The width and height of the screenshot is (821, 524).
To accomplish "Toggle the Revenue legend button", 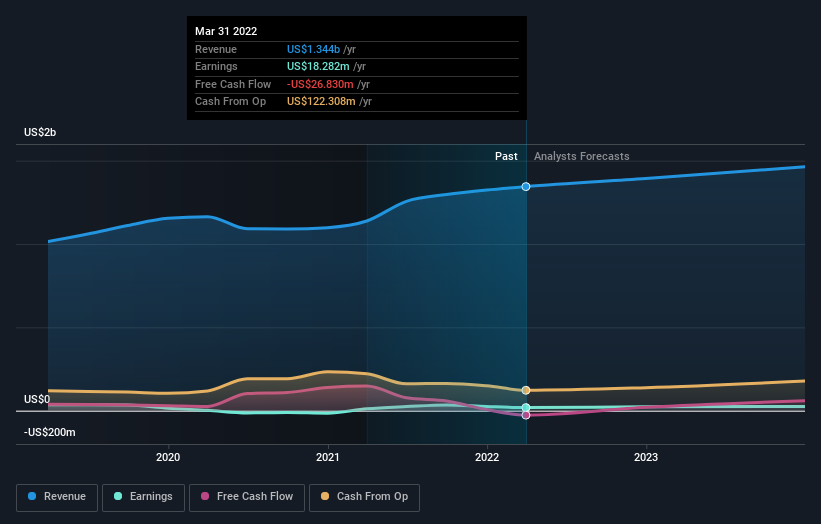I will coord(57,497).
